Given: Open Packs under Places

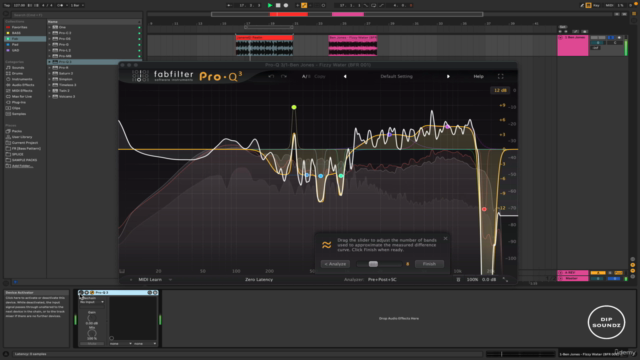Looking at the screenshot, I should click(x=17, y=131).
